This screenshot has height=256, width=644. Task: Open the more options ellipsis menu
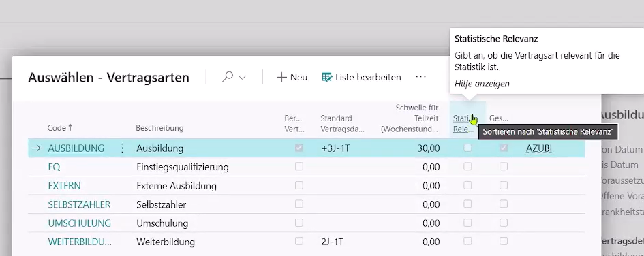[x=420, y=77]
